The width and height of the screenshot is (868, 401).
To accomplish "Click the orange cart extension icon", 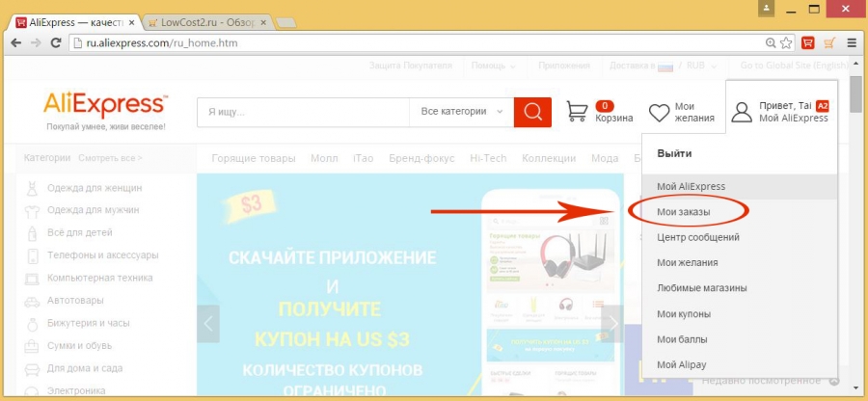I will pos(828,42).
